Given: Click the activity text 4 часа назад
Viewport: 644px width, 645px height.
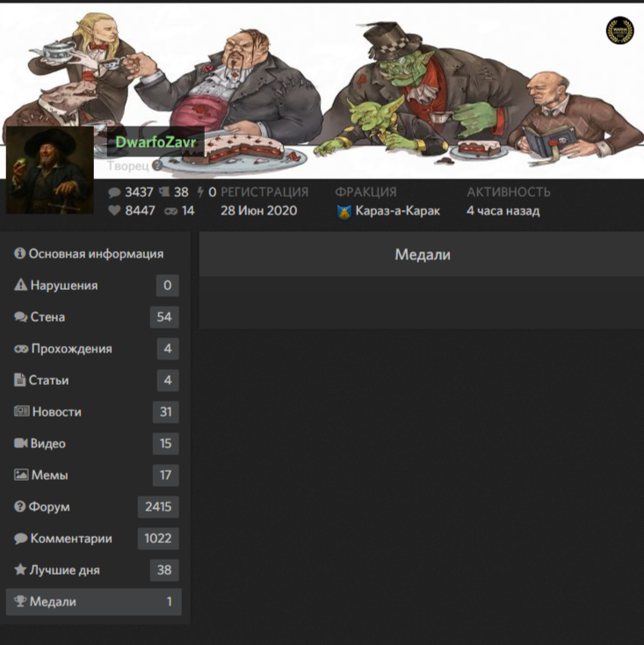Looking at the screenshot, I should point(503,211).
